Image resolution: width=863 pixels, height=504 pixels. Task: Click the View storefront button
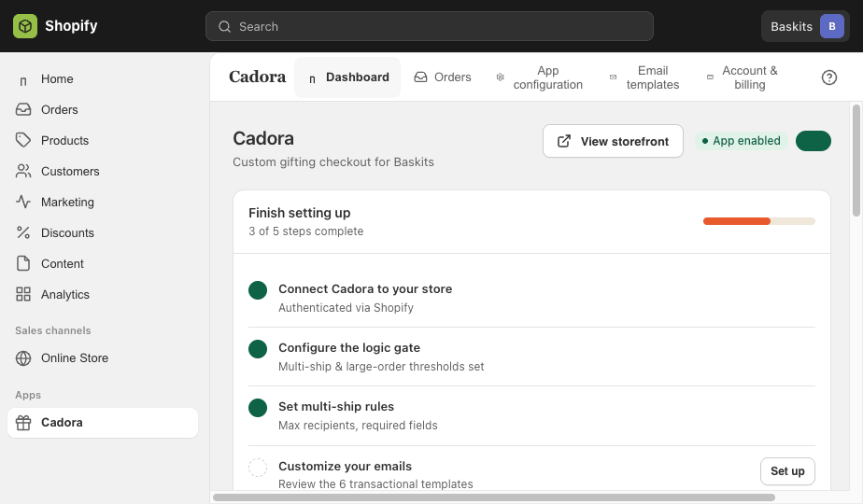coord(613,142)
